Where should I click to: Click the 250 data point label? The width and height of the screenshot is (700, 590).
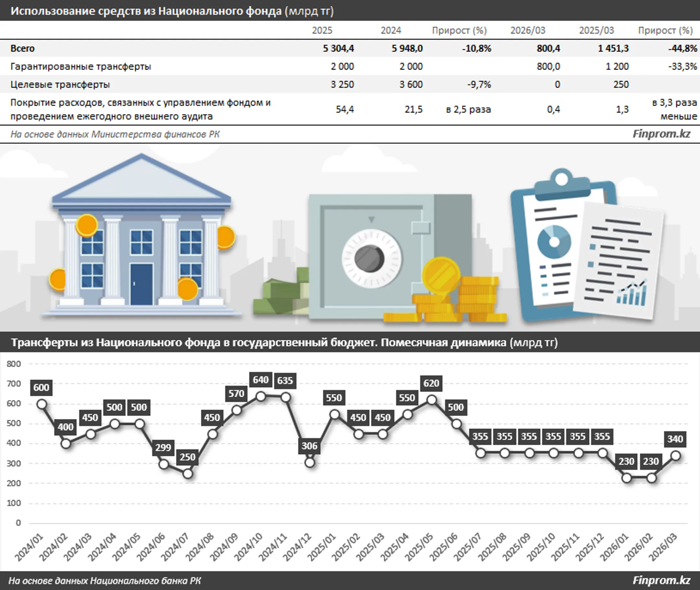coord(187,457)
